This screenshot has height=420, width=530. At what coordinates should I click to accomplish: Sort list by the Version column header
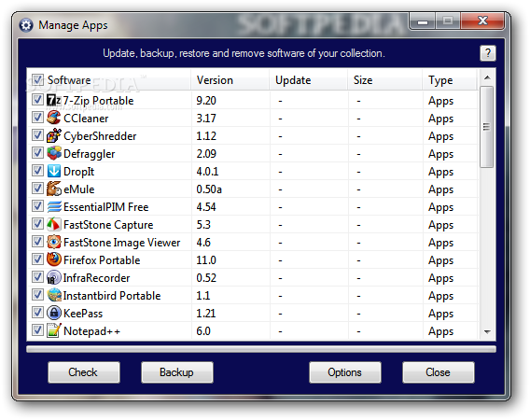[x=230, y=80]
